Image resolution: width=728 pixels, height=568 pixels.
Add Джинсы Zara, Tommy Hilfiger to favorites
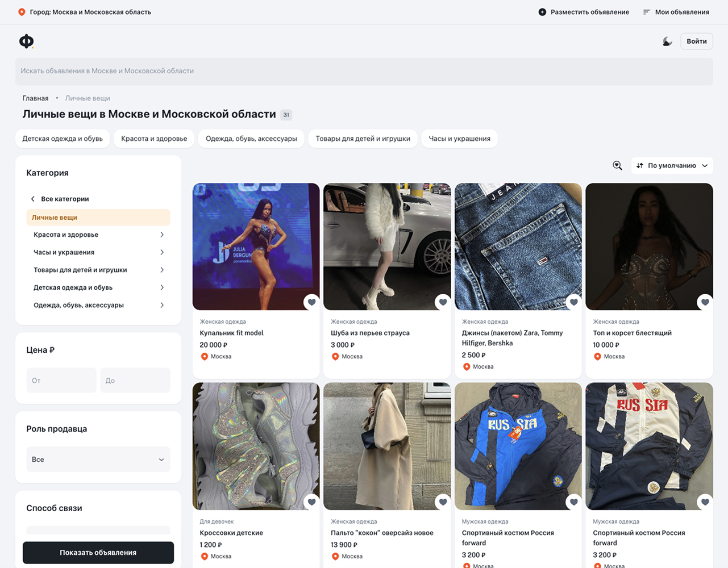click(573, 302)
